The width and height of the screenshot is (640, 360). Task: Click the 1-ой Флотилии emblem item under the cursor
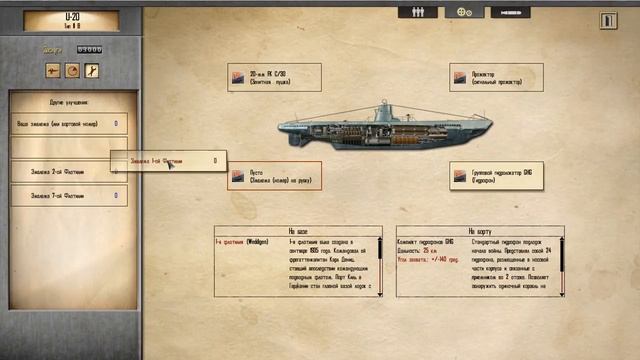pyautogui.click(x=168, y=161)
